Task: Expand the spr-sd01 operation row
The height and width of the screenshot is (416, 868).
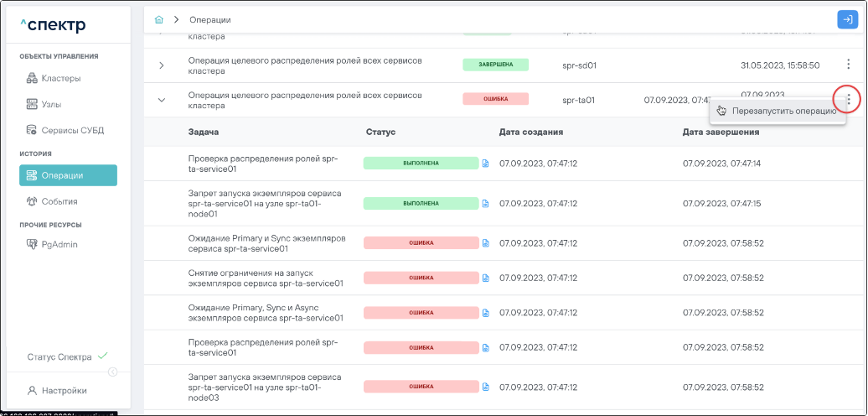Action: click(x=162, y=65)
